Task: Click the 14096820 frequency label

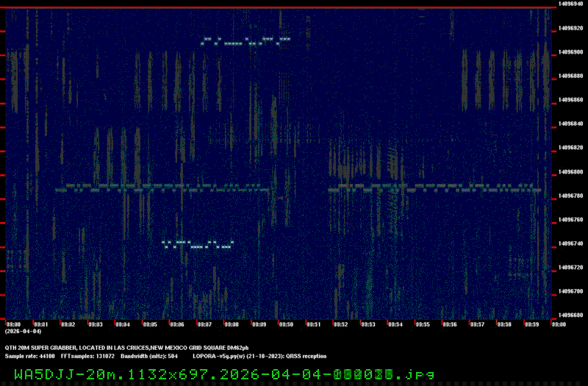Action: (571, 148)
